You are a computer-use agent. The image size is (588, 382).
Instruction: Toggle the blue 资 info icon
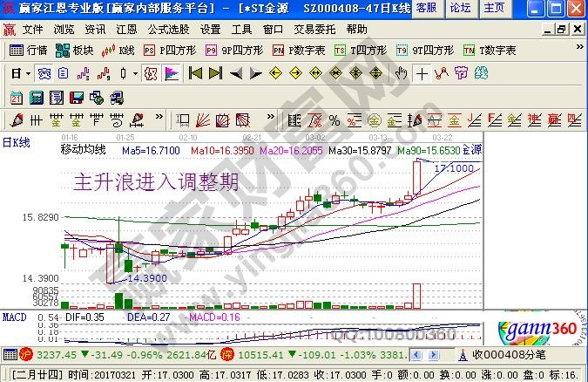[x=44, y=73]
